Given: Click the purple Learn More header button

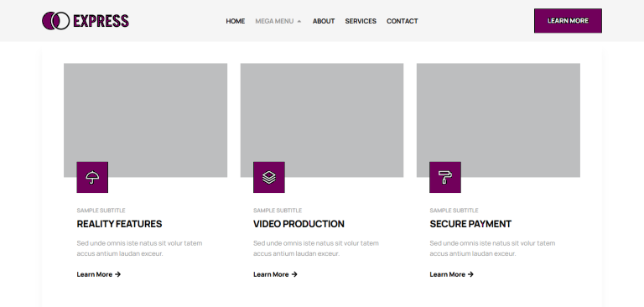Looking at the screenshot, I should click(568, 20).
